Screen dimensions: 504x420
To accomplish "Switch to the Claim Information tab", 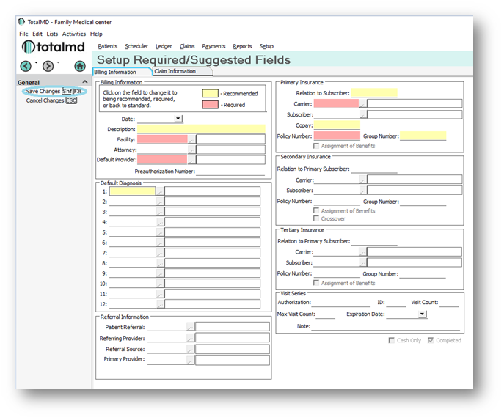I will 175,72.
